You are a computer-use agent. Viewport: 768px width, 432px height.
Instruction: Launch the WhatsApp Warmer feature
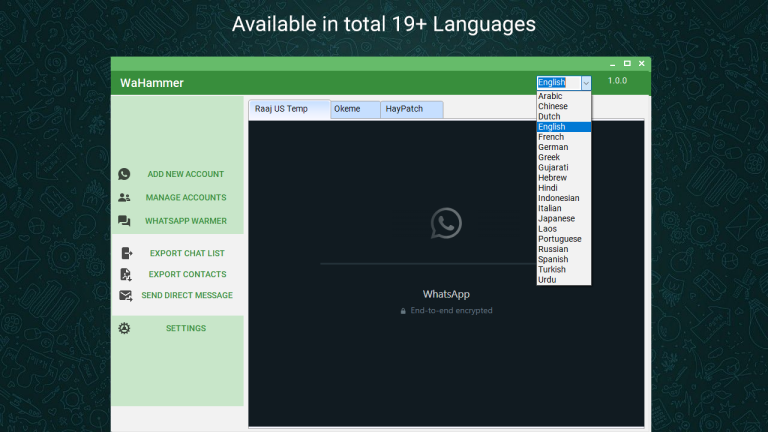point(186,221)
